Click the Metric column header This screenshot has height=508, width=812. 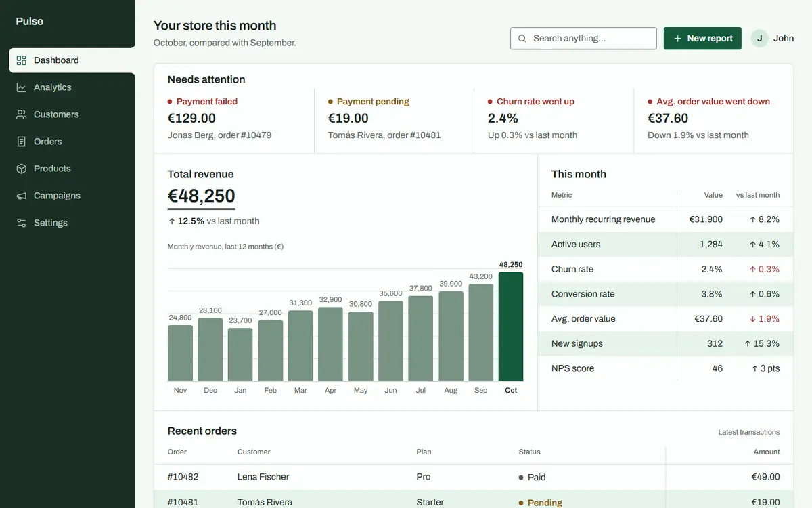coord(562,195)
